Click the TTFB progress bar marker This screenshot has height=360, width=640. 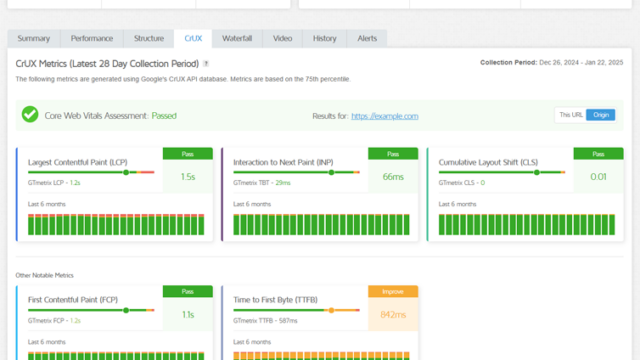[x=331, y=310]
